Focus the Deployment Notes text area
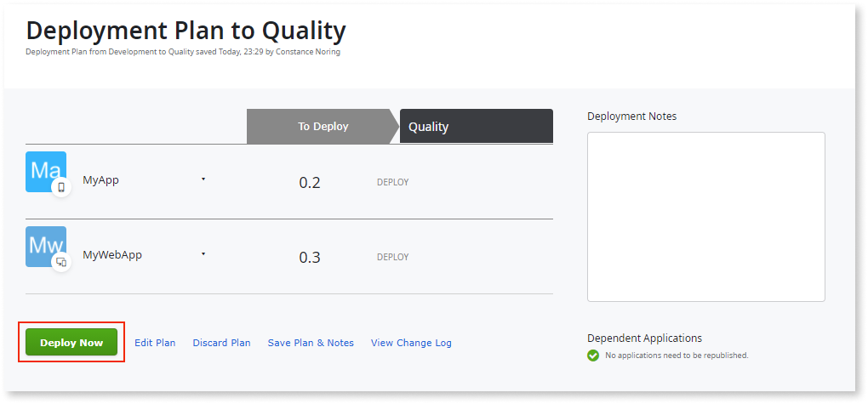The height and width of the screenshot is (404, 868). point(705,216)
